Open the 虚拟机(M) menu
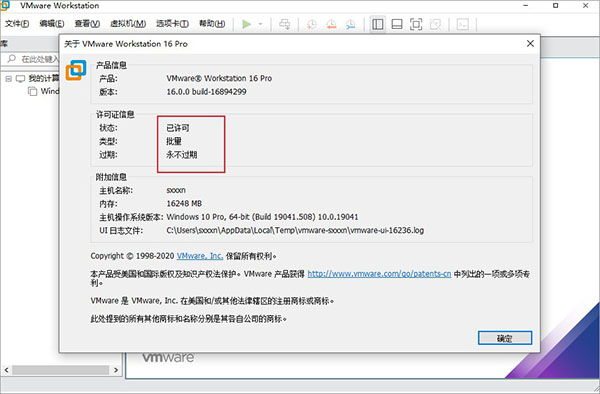Viewport: 600px width, 394px height. (x=128, y=24)
